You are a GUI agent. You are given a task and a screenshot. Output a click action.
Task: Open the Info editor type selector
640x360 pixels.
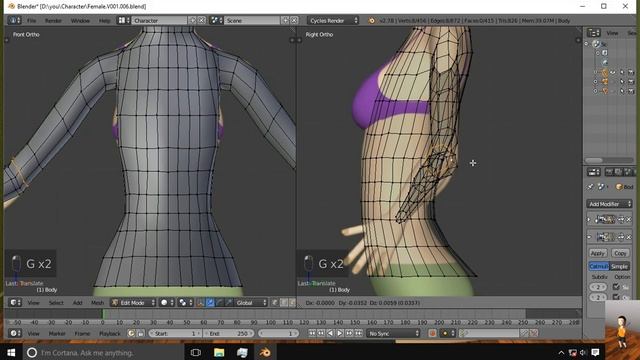tap(14, 20)
